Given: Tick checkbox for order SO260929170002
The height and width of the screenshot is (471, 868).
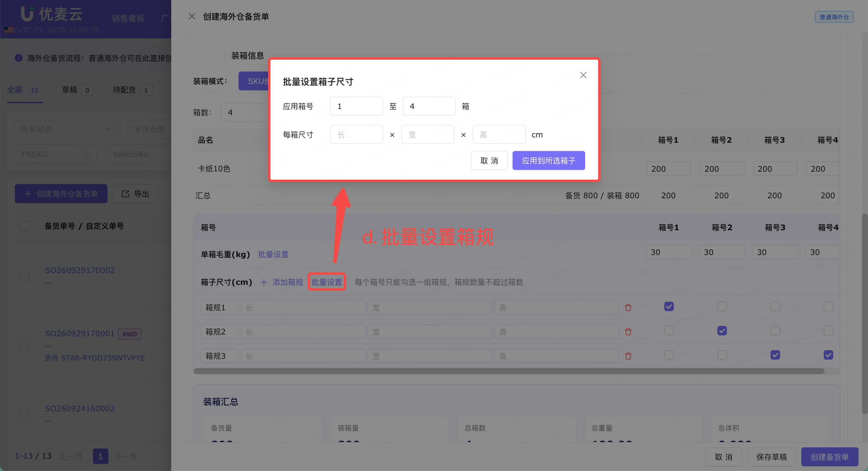Looking at the screenshot, I should pyautogui.click(x=25, y=276).
